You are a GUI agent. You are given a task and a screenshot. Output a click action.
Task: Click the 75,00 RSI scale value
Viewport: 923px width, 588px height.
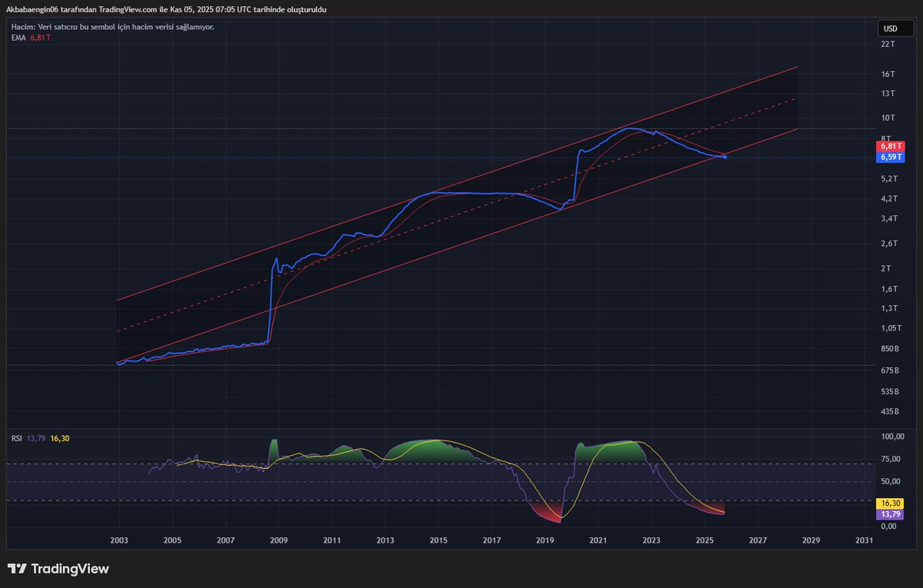[891, 460]
